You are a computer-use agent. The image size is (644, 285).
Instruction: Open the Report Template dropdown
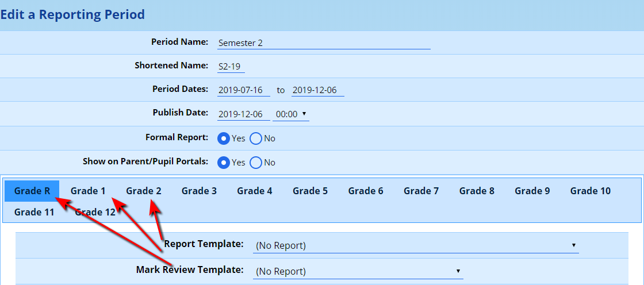click(x=415, y=245)
